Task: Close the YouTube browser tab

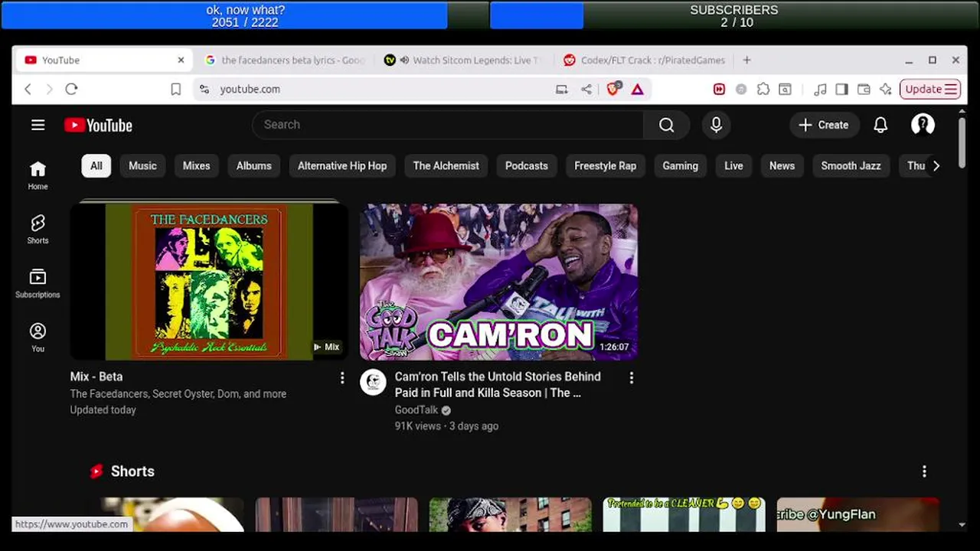Action: (x=181, y=60)
